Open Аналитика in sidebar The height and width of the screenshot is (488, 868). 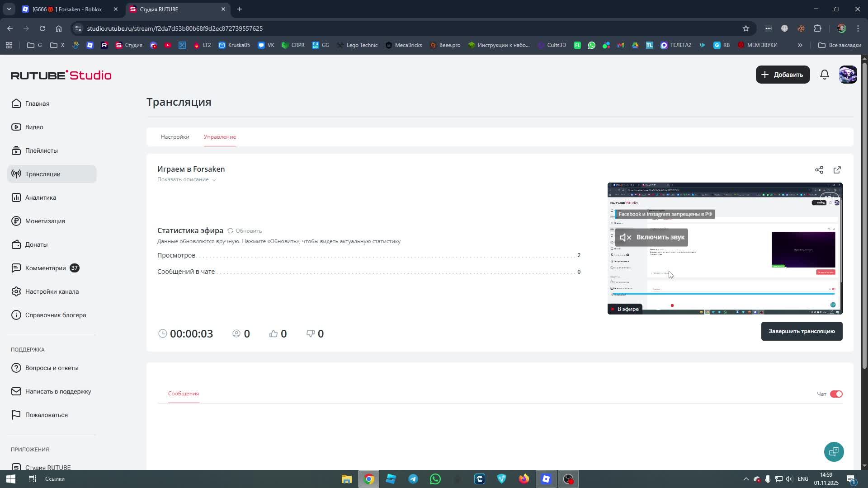click(x=52, y=197)
